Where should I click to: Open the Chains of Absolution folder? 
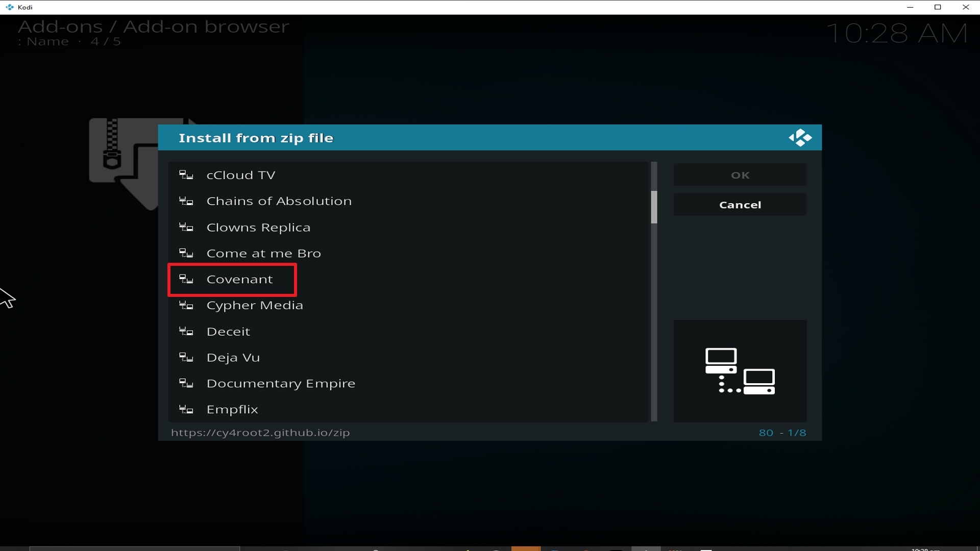click(x=408, y=201)
